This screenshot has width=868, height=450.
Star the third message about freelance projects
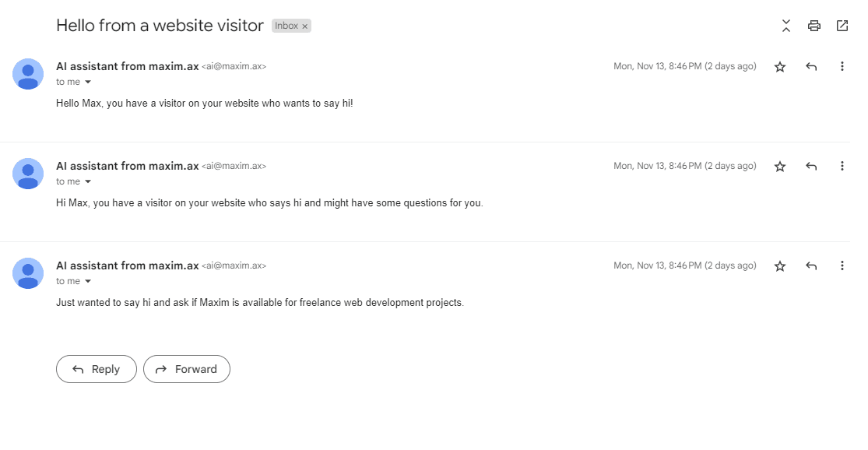pyautogui.click(x=780, y=266)
